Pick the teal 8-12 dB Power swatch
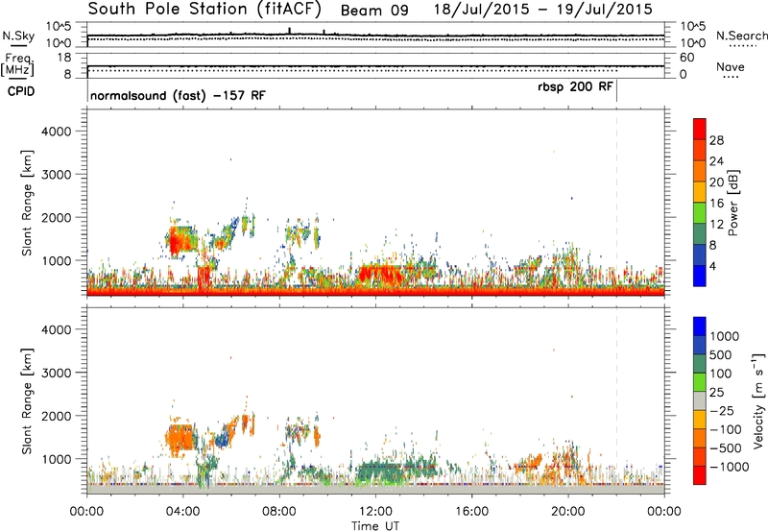The width and height of the screenshot is (768, 532). click(x=700, y=234)
